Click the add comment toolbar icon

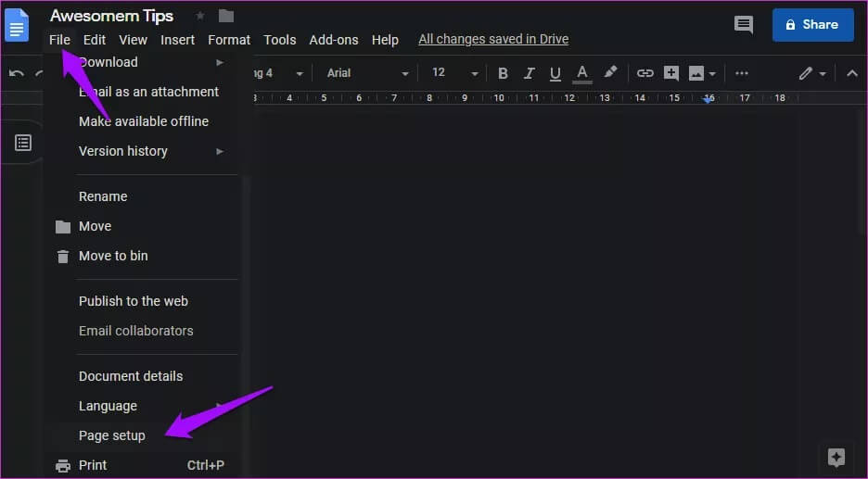click(670, 73)
